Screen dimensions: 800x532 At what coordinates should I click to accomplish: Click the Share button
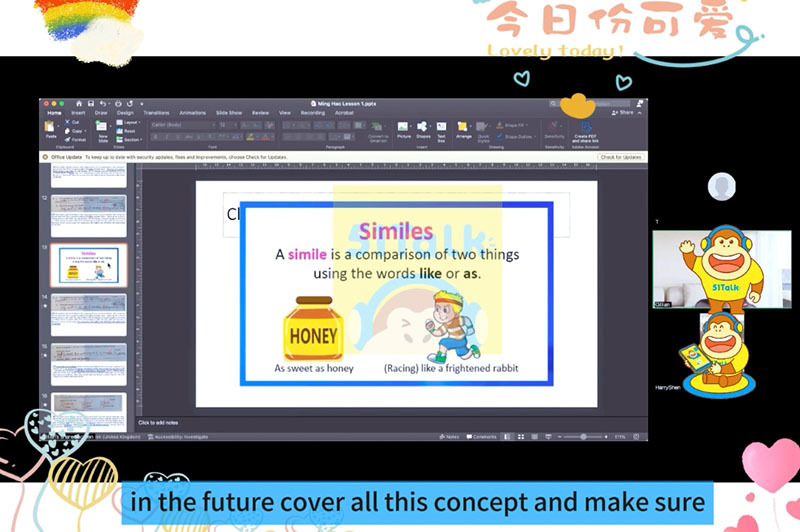click(623, 113)
